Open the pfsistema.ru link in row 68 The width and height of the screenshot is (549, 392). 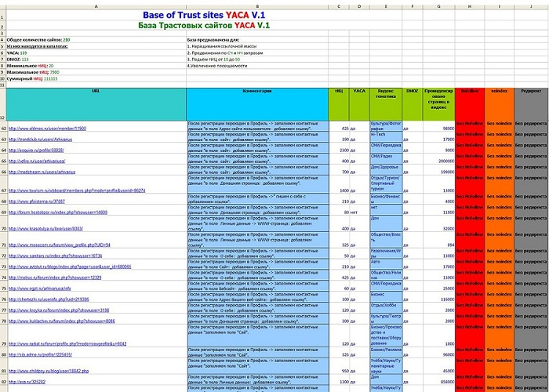point(37,201)
